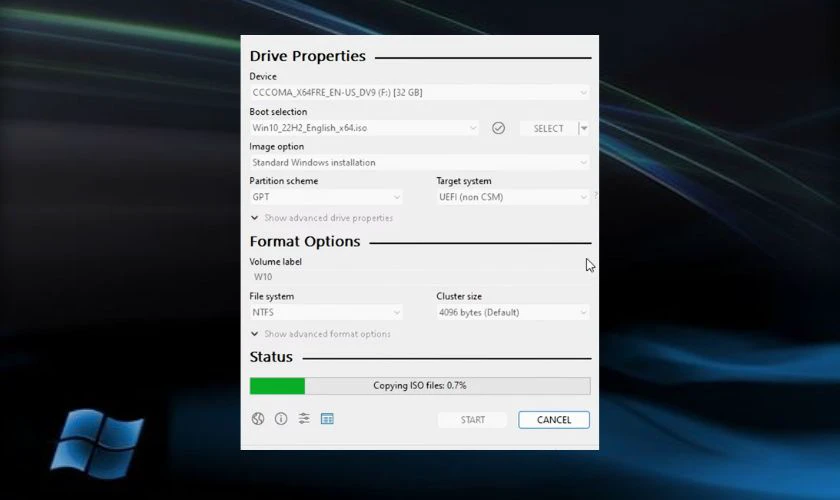The width and height of the screenshot is (840, 500).
Task: Click the Copying ISO files progress bar
Action: tap(420, 386)
